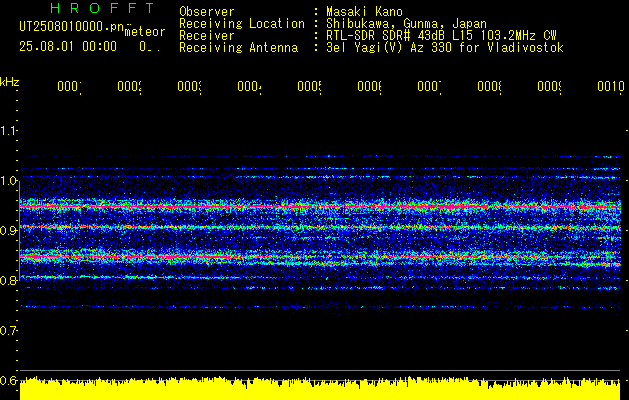629x400 pixels.
Task: Select the 3el Yagi(V) Az 330 antenna text
Action: click(445, 48)
